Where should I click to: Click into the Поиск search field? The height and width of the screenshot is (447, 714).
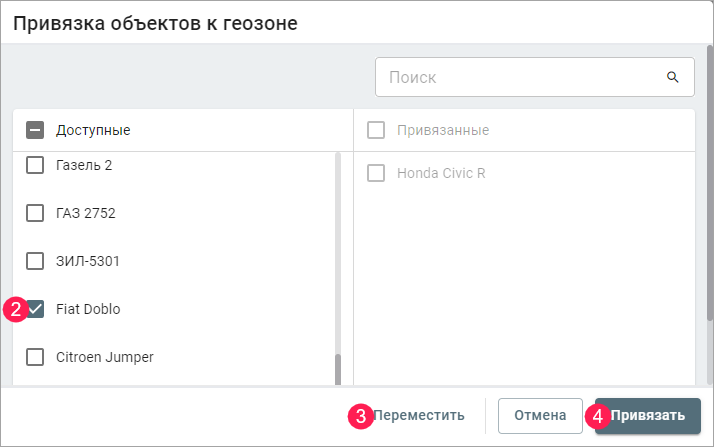(x=520, y=77)
